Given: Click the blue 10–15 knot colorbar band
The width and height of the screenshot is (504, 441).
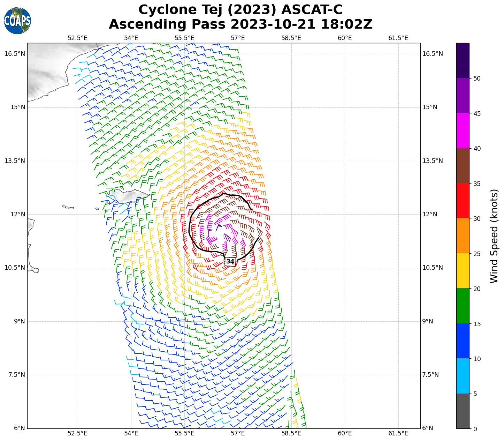Looking at the screenshot, I should point(463,341).
